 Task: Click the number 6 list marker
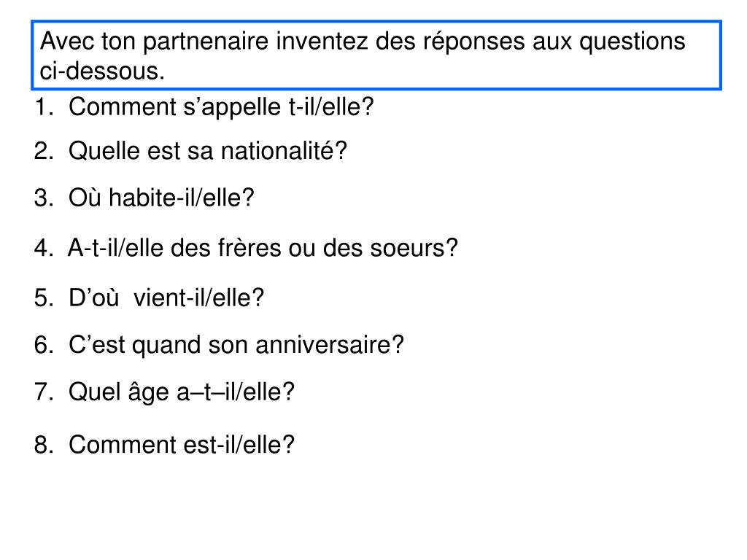tap(43, 345)
